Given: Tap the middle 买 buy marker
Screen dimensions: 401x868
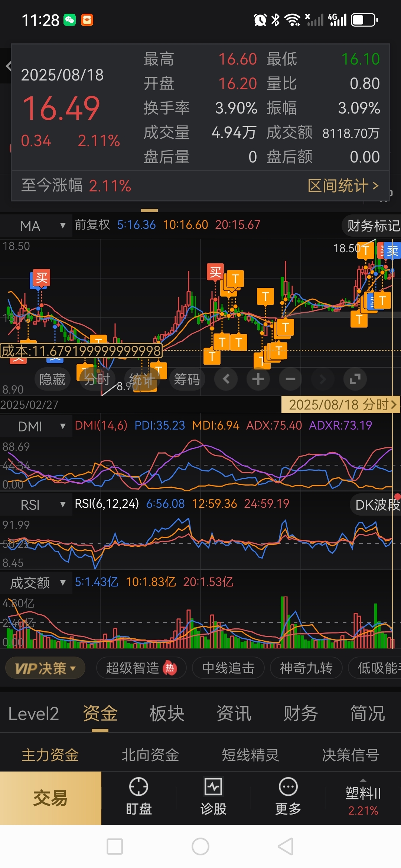Looking at the screenshot, I should tap(215, 272).
